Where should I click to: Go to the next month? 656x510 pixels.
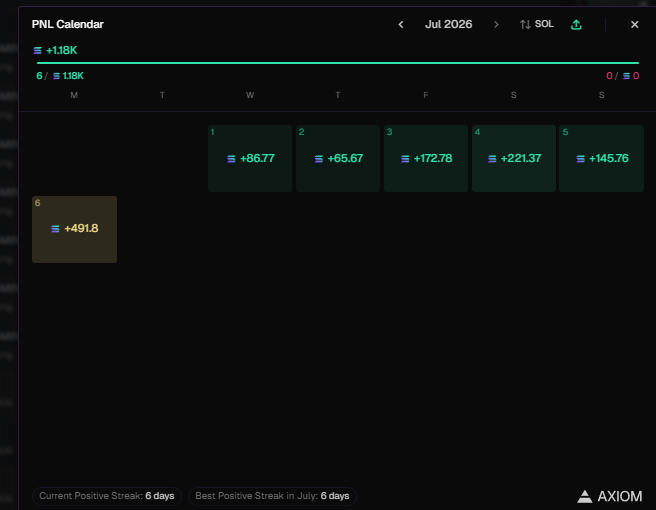(496, 25)
